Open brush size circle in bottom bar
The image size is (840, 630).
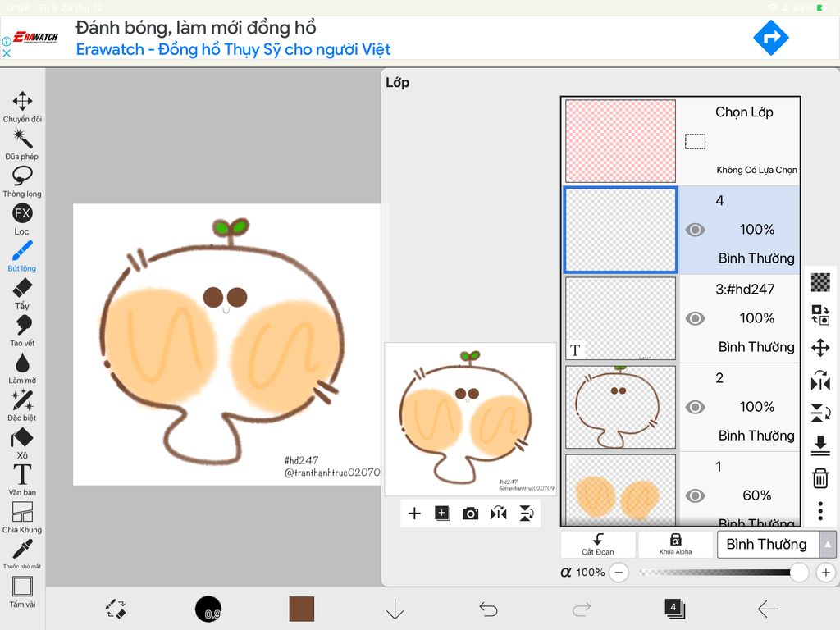coord(208,609)
